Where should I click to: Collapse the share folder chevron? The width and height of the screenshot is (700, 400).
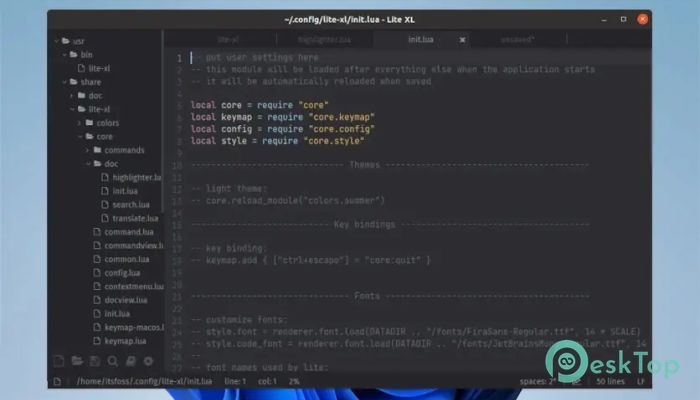pos(65,82)
